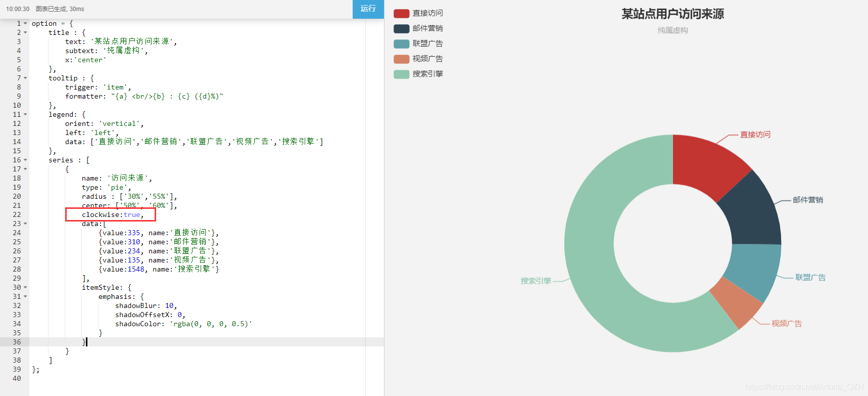The height and width of the screenshot is (396, 868).
Task: Collapse the title block fold at line 2
Action: [25, 32]
